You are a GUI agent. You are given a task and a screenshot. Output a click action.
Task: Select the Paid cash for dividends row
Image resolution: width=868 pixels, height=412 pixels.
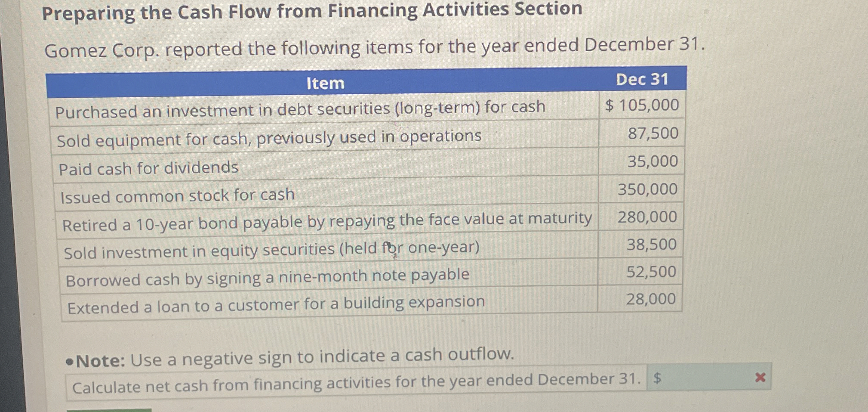tap(148, 168)
